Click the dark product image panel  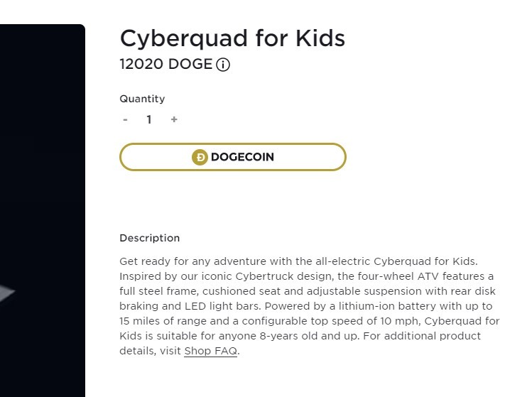[x=43, y=210]
